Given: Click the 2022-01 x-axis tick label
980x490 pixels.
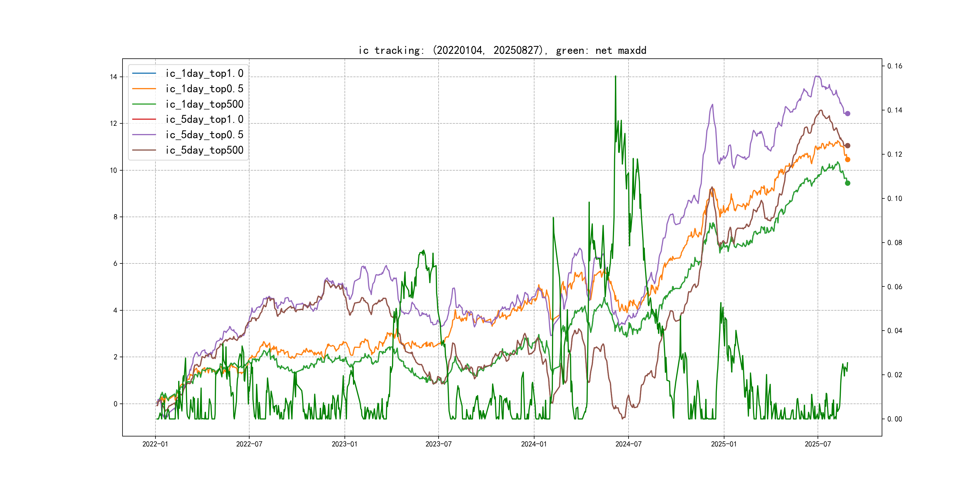Looking at the screenshot, I should [x=155, y=444].
